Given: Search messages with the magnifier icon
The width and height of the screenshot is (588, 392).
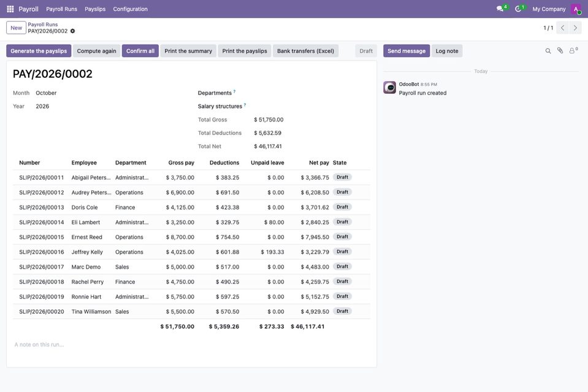Looking at the screenshot, I should [x=548, y=51].
